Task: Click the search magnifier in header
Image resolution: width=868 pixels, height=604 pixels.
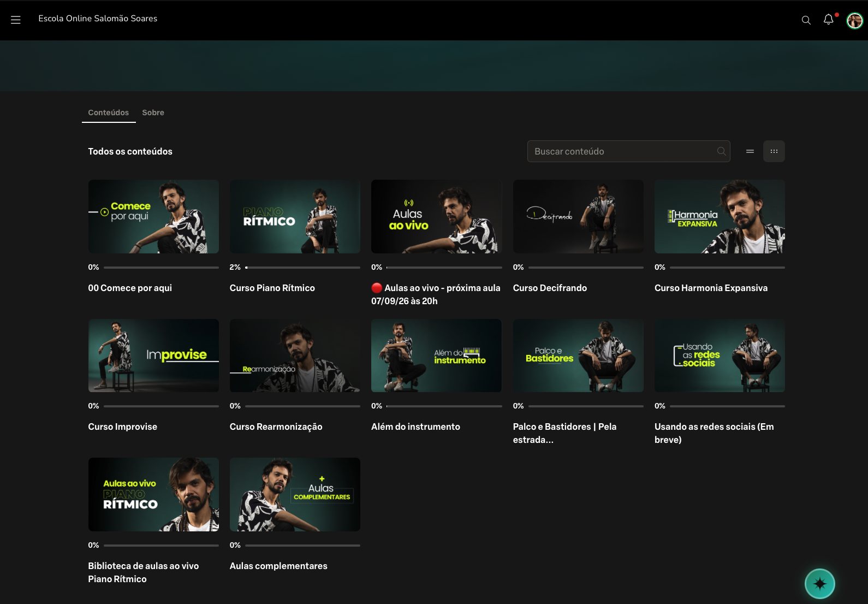Action: pos(806,20)
